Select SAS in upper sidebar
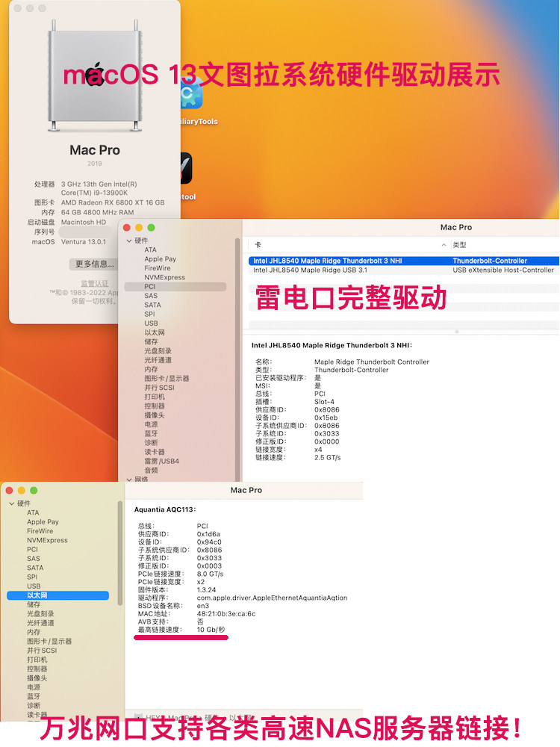 point(151,295)
